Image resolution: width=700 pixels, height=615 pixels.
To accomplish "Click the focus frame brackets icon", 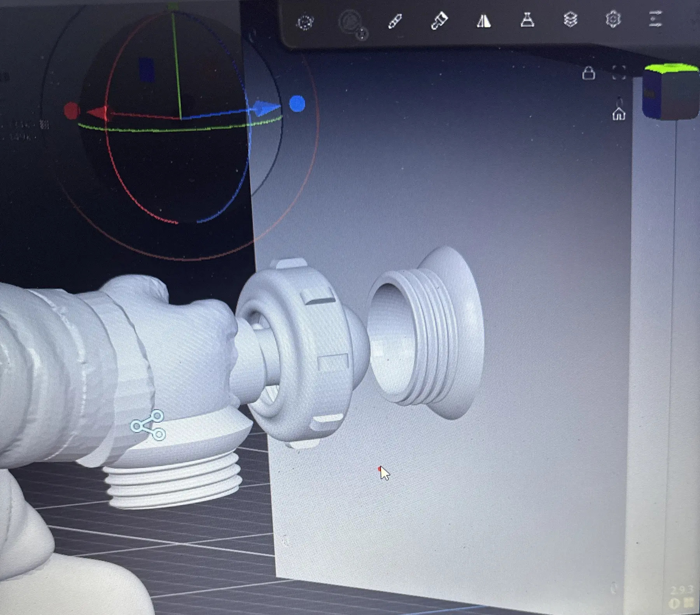I will point(619,73).
